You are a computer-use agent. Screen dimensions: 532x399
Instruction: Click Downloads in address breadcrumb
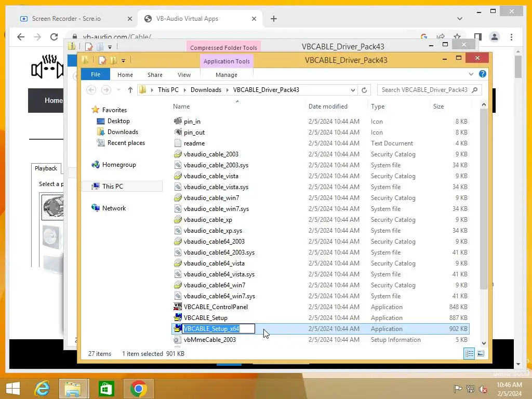206,89
